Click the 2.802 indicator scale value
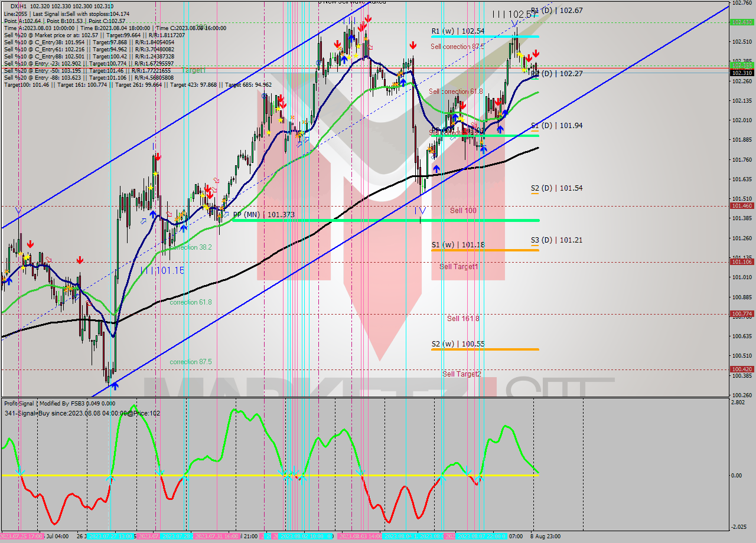Image resolution: width=756 pixels, height=543 pixels. click(x=739, y=403)
